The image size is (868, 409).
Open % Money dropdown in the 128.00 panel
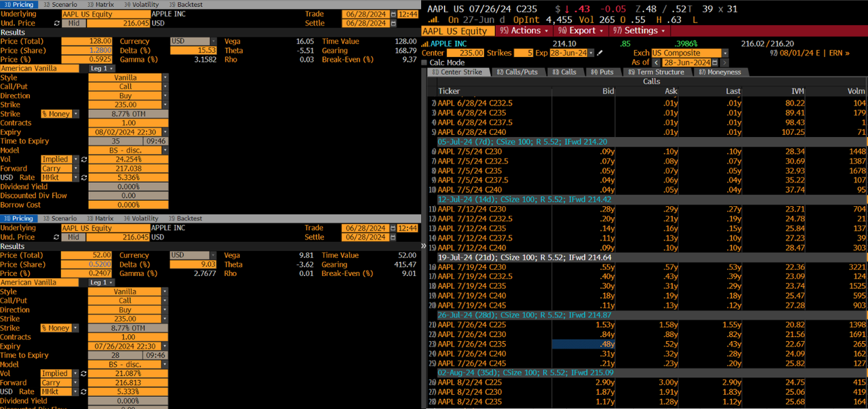pos(76,114)
